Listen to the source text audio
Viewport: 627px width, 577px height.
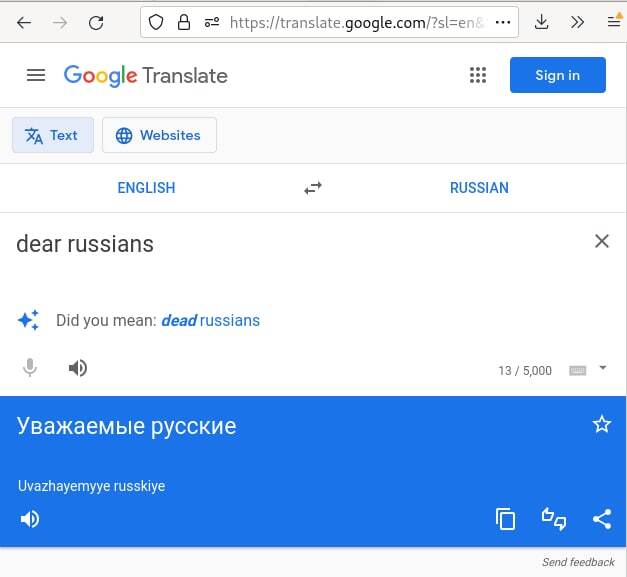point(78,368)
